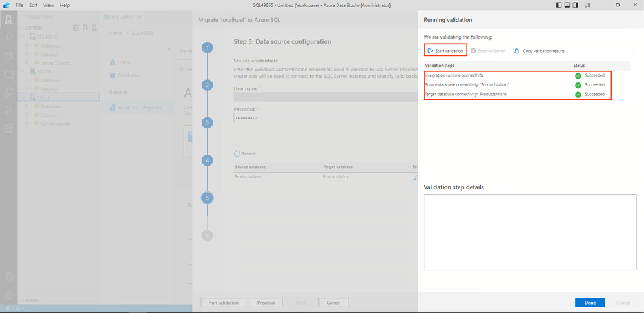Open the View menu

point(48,5)
